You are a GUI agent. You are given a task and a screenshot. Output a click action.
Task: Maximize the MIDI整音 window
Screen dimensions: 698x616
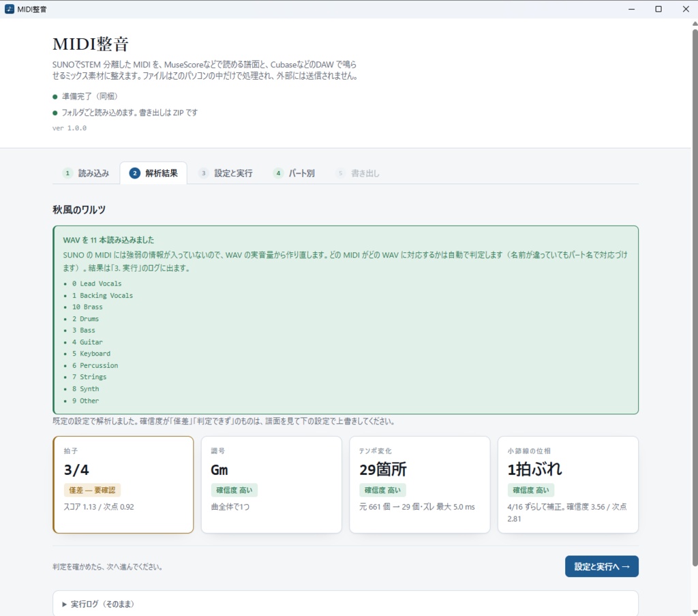[x=658, y=9]
